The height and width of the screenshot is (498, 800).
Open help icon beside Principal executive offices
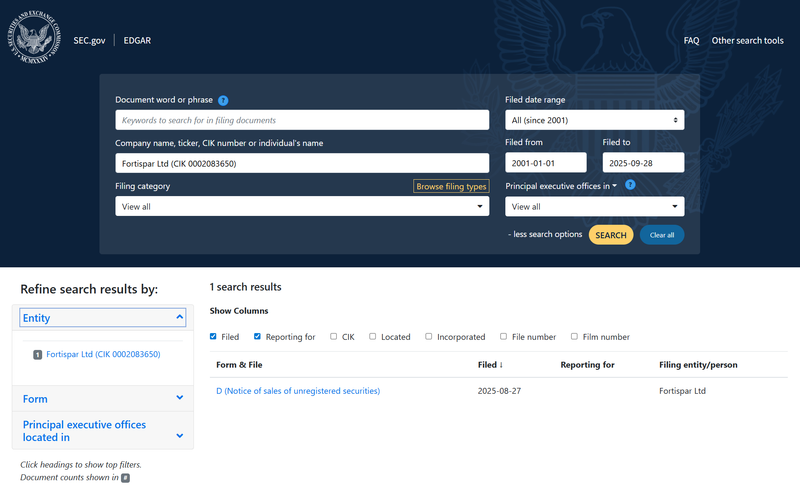click(x=630, y=185)
